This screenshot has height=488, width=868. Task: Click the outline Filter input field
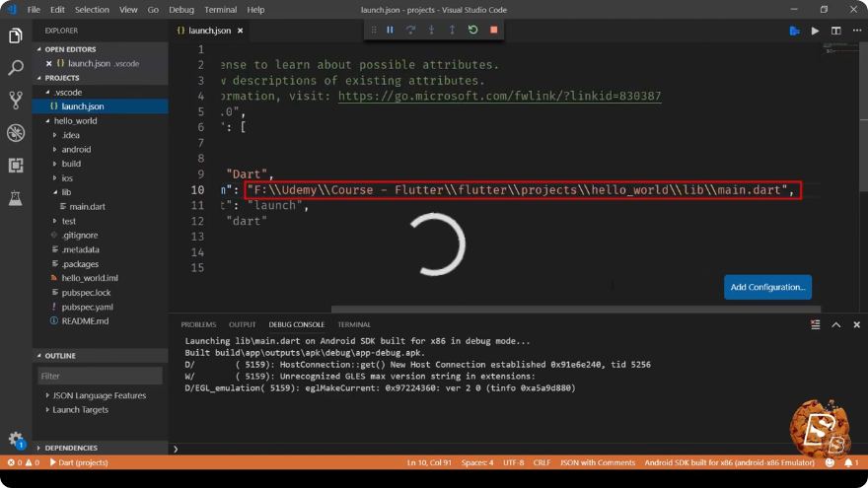(101, 376)
